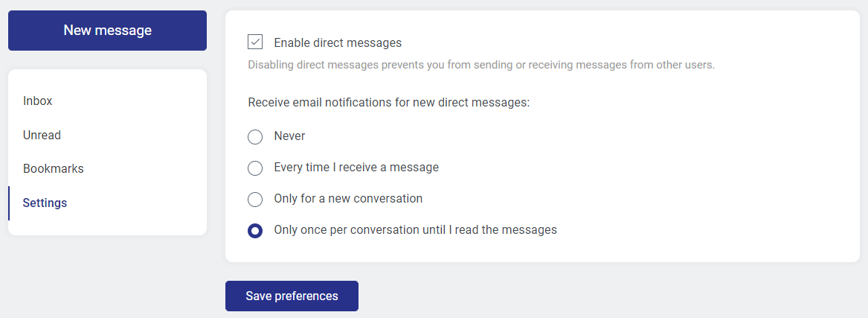Pick the 'Only for a new conversation' radio circle
The height and width of the screenshot is (318, 868).
(x=255, y=200)
